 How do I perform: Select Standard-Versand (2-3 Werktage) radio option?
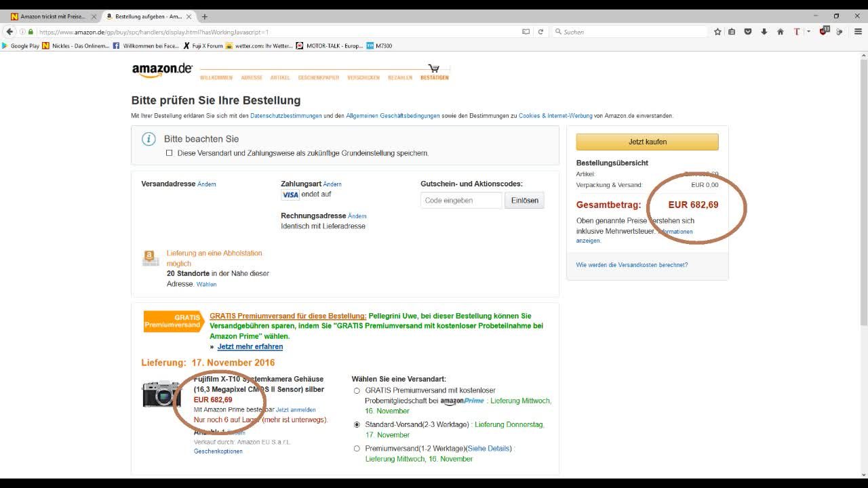click(x=357, y=425)
